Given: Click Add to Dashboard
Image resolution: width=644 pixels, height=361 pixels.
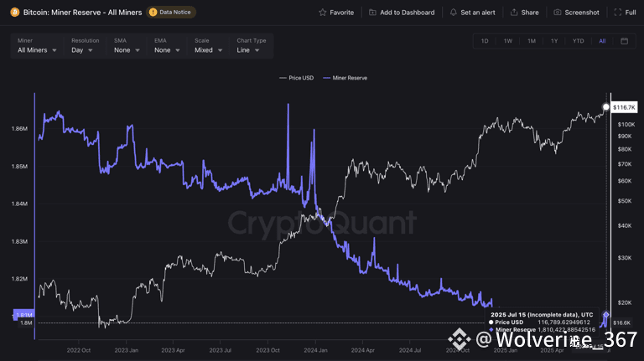Looking at the screenshot, I should click(x=402, y=13).
